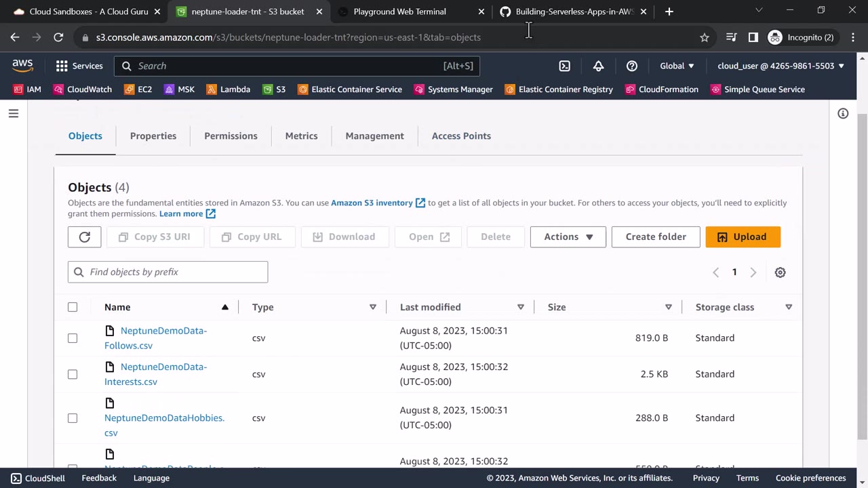The width and height of the screenshot is (868, 488).
Task: Open Elastic Container Service shortcut
Action: (350, 89)
